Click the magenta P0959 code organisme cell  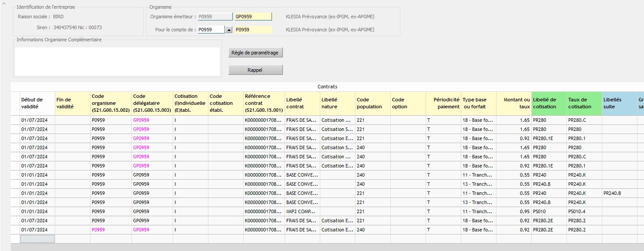[111, 230]
